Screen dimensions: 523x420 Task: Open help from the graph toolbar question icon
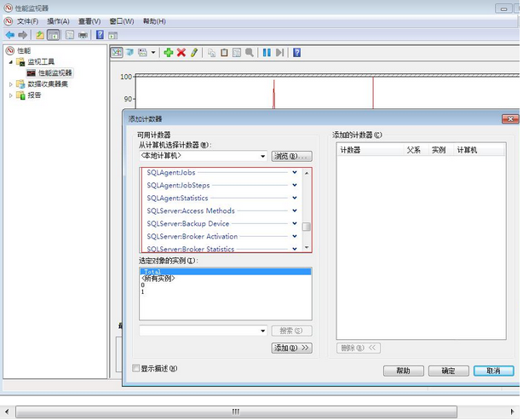tap(297, 52)
